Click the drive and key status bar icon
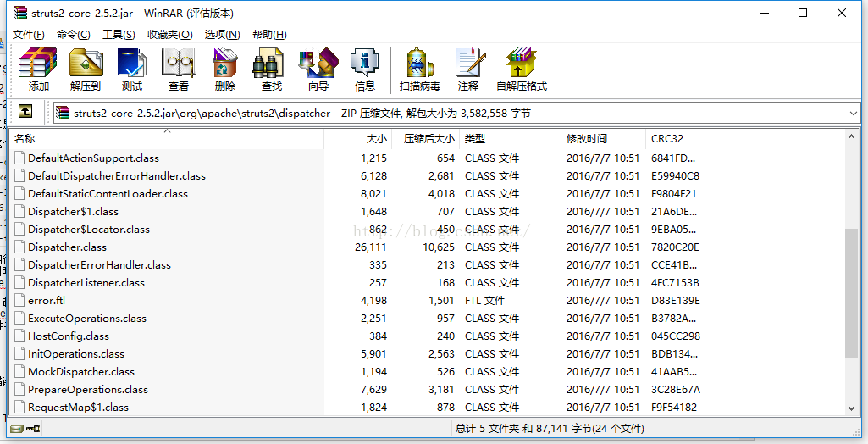The height and width of the screenshot is (444, 868). [25, 429]
